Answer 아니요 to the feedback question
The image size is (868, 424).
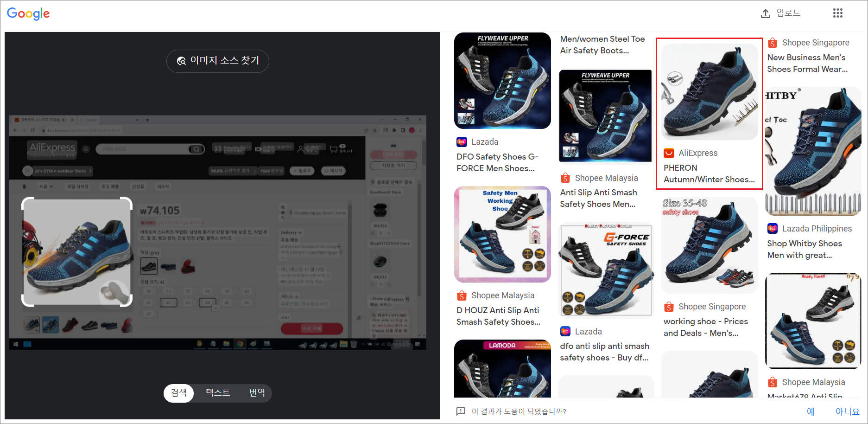click(847, 411)
